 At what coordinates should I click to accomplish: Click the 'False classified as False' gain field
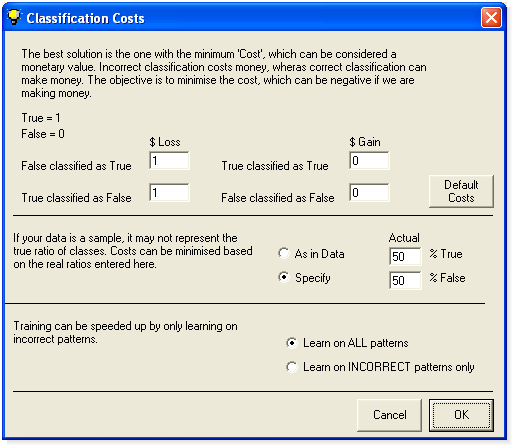[369, 193]
